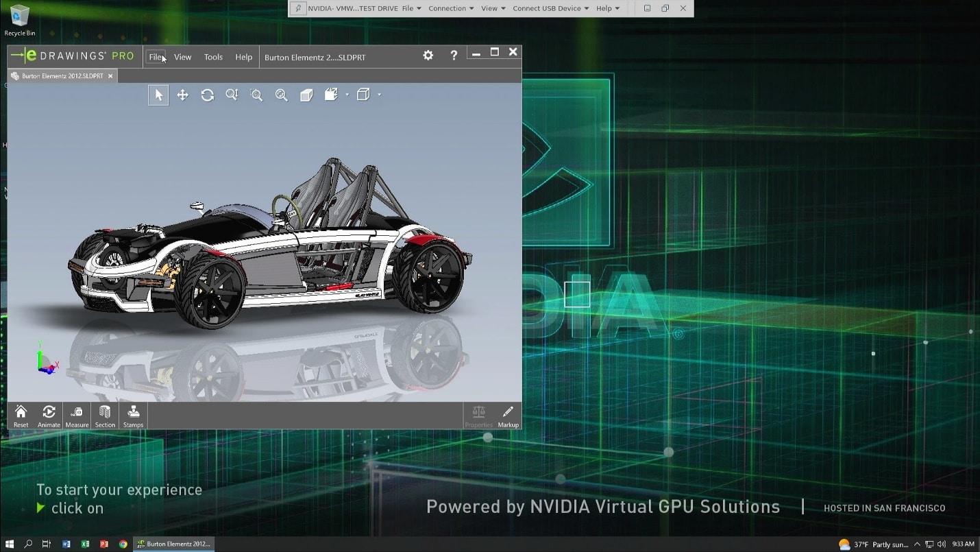Screen dimensions: 980x552
Task: Open Windows taskbar search
Action: coord(28,544)
